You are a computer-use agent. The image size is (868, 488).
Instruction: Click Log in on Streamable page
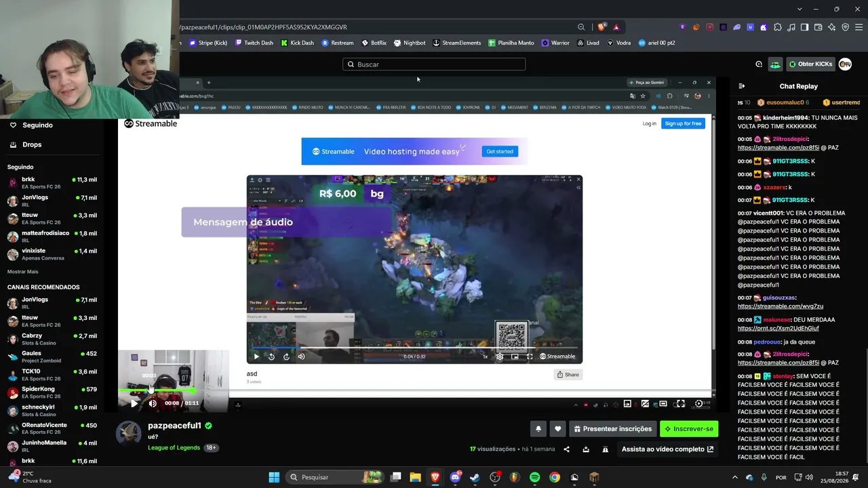(x=650, y=123)
